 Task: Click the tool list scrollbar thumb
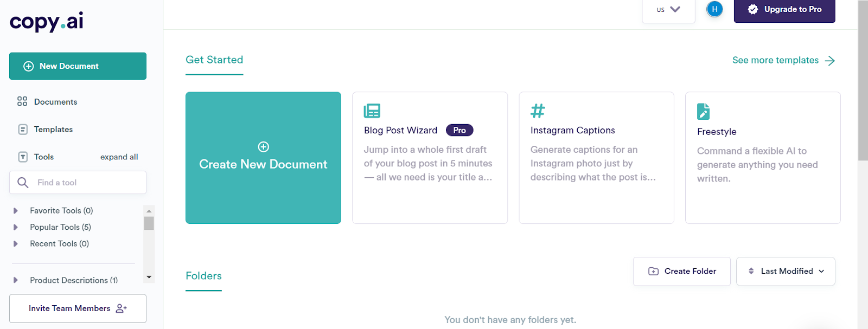tap(149, 223)
